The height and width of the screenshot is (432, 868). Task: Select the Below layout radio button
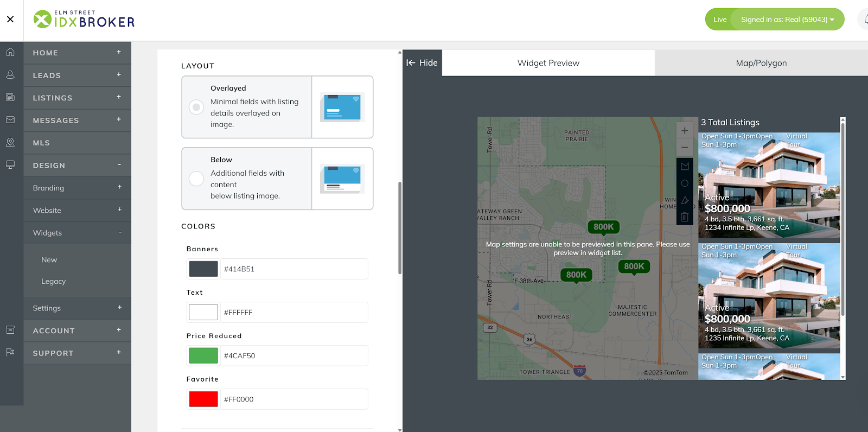(196, 179)
